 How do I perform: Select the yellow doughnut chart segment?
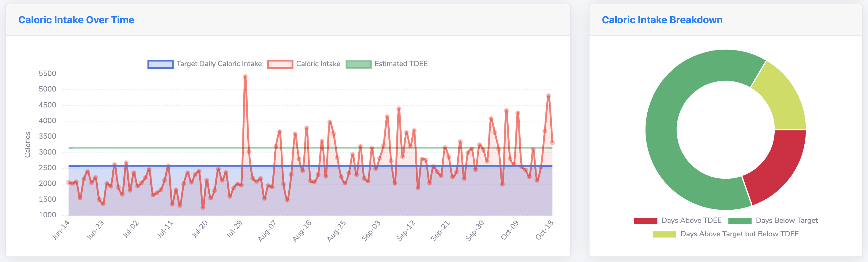782,98
